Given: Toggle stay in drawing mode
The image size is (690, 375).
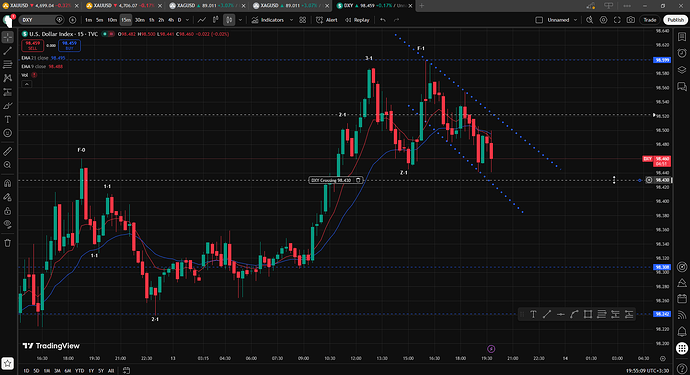Looking at the screenshot, I should click(7, 197).
